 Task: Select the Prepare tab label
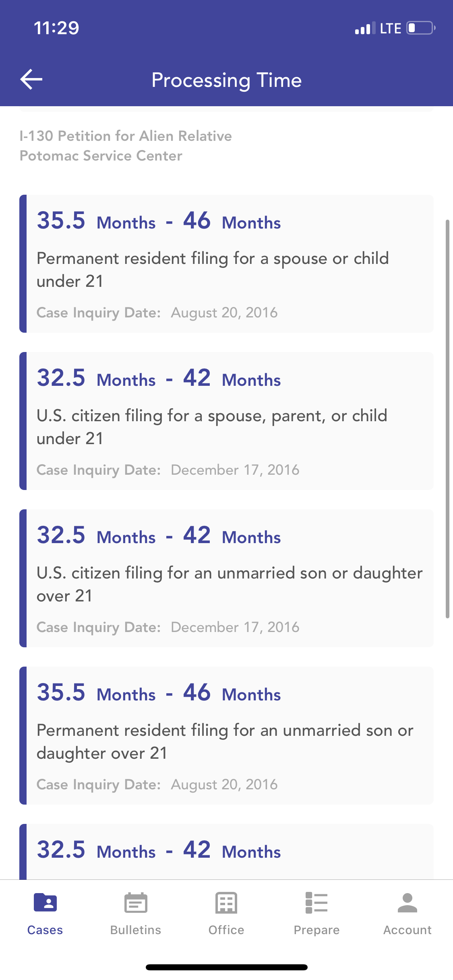316,930
